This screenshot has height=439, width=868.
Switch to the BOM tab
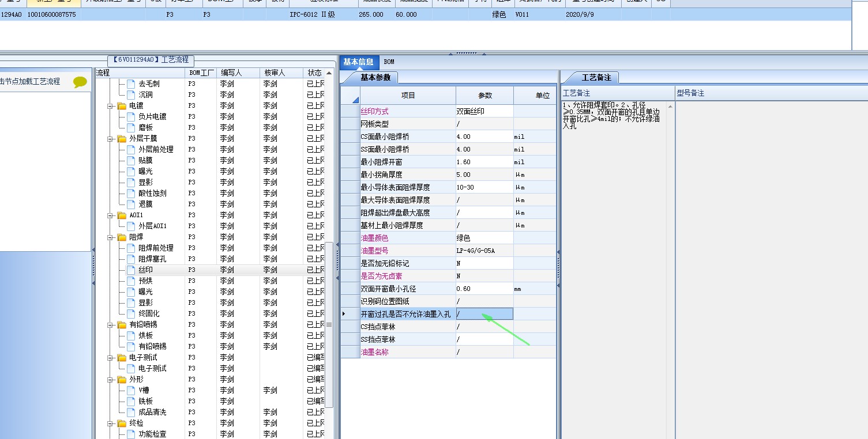[x=389, y=62]
